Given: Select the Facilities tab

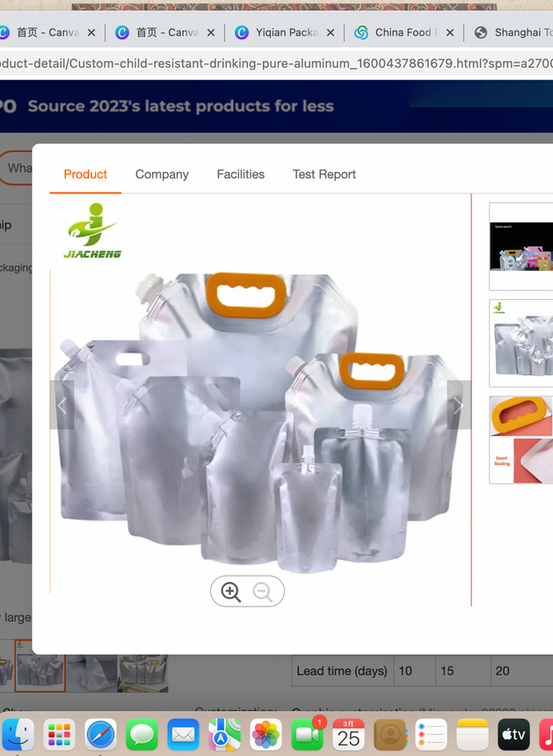Looking at the screenshot, I should coord(241,174).
